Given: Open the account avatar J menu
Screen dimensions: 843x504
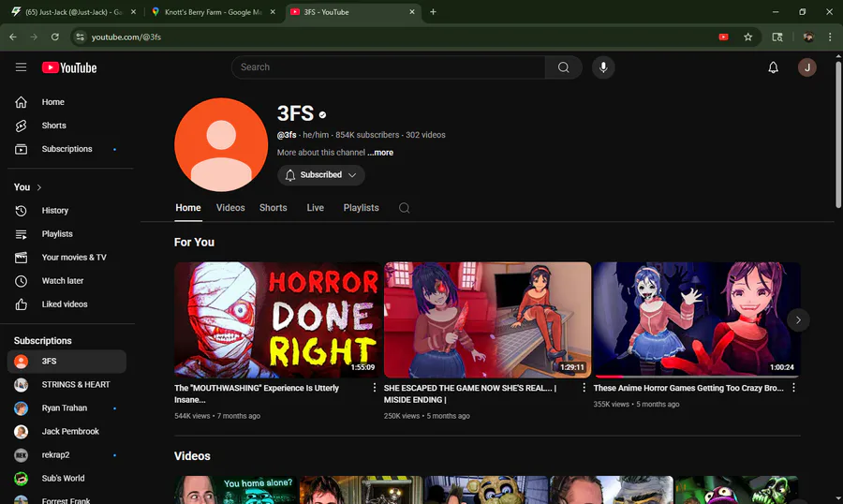Looking at the screenshot, I should [x=807, y=67].
